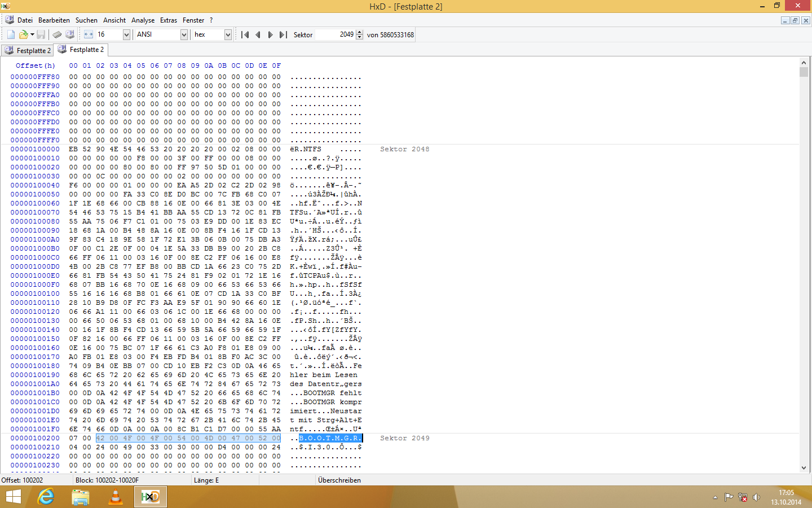
Task: Open File Explorer from taskbar
Action: pyautogui.click(x=81, y=497)
